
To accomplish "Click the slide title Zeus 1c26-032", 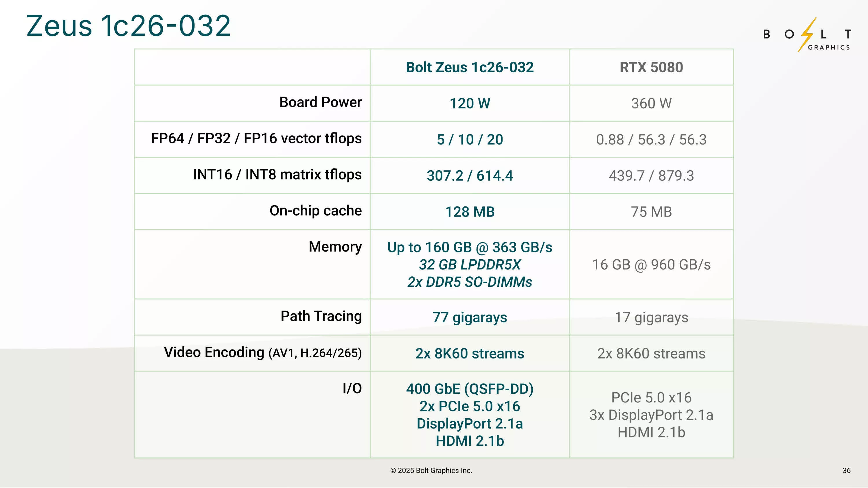I will (128, 26).
